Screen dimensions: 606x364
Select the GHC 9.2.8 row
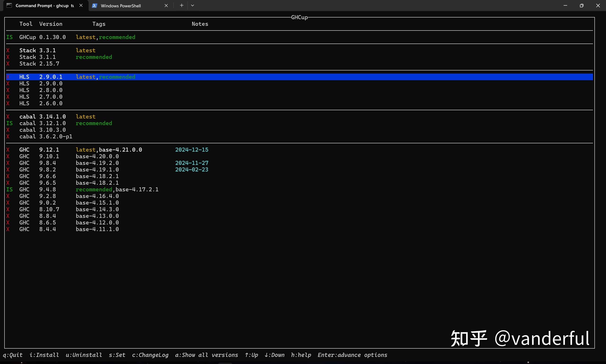[x=300, y=196]
